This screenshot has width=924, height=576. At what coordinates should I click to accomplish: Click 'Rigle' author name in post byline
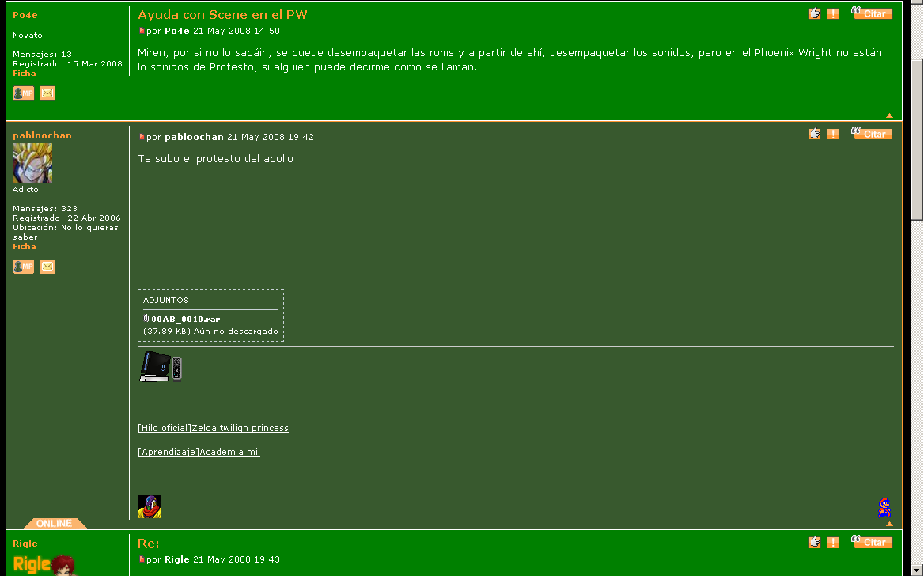coord(176,559)
